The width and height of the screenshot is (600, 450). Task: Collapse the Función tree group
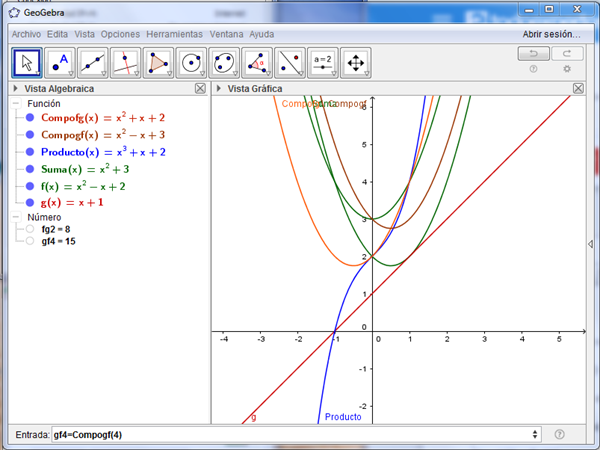(x=17, y=103)
